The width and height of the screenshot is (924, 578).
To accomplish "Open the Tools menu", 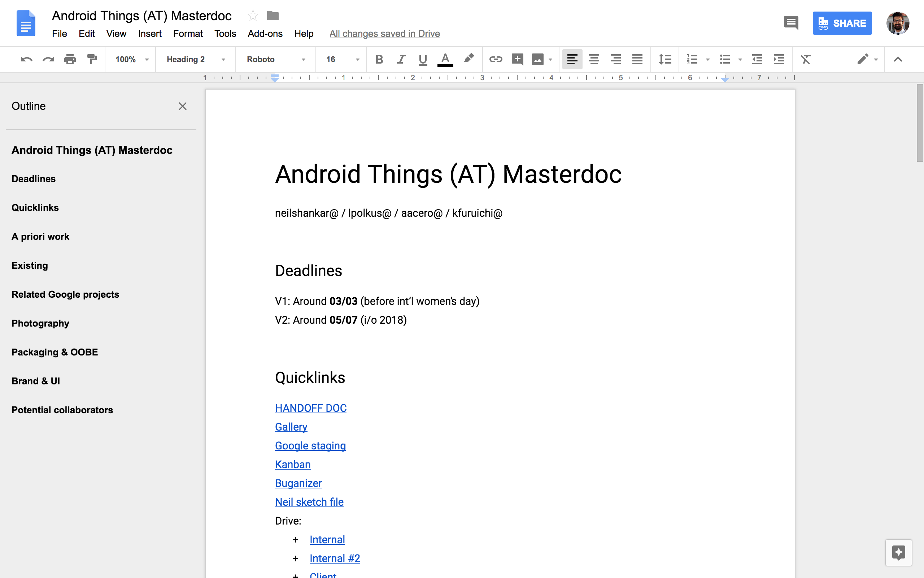I will (x=225, y=34).
